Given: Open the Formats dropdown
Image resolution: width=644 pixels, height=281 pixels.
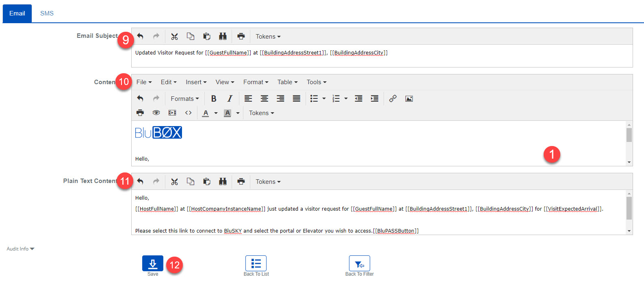Looking at the screenshot, I should pos(184,99).
